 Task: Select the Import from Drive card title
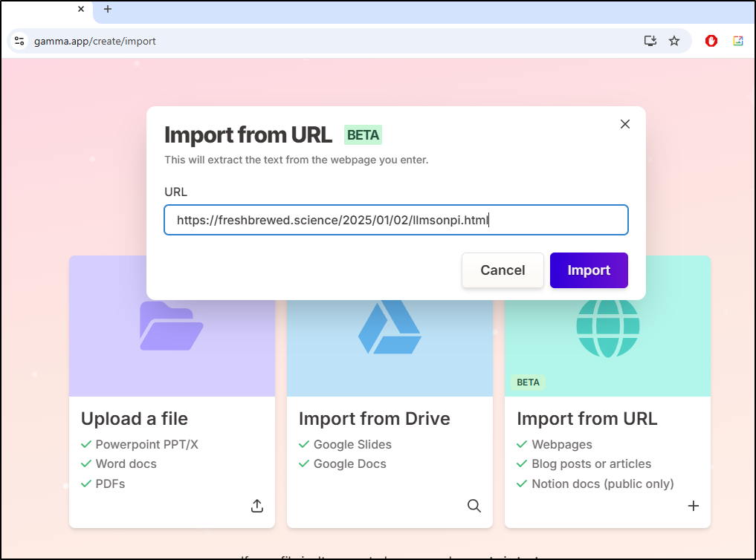(x=374, y=418)
